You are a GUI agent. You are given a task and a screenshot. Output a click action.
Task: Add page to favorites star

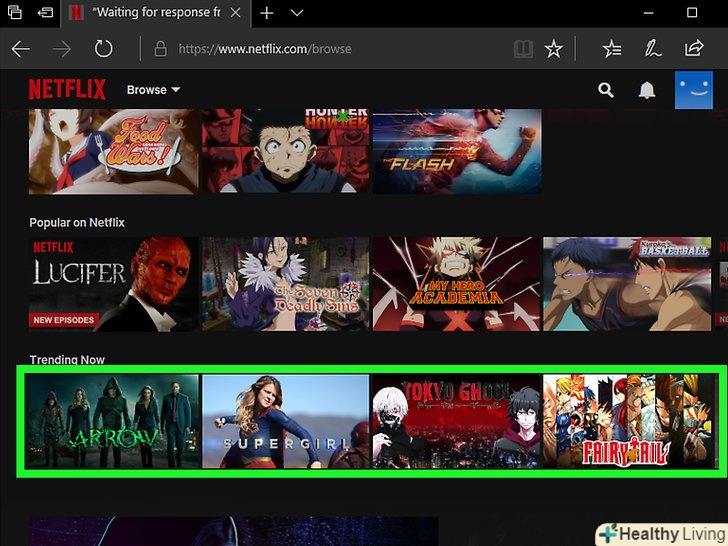[553, 49]
